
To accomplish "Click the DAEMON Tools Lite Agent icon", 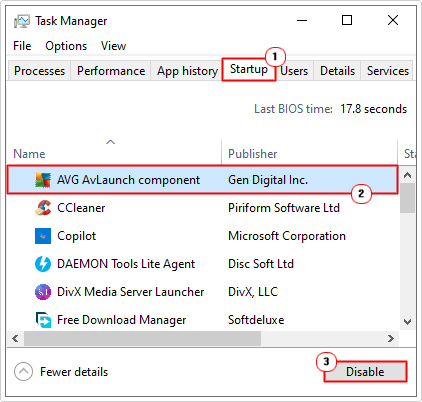I will [x=43, y=264].
